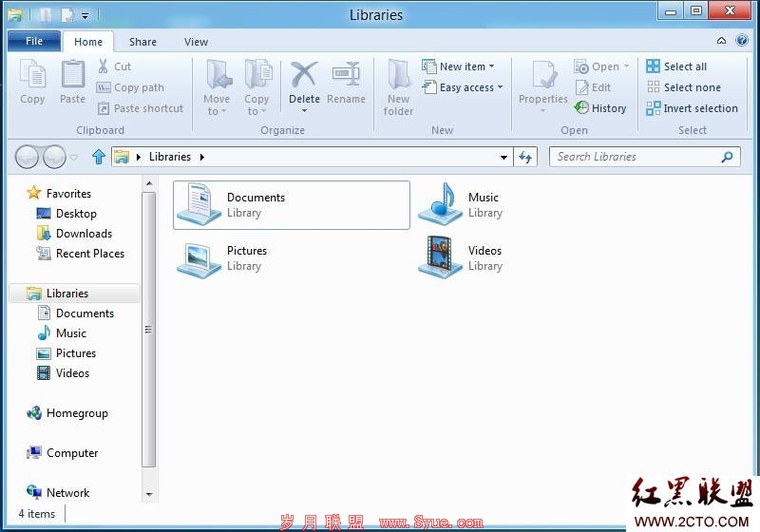Click the Search Libraries input field
This screenshot has height=532, width=760.
[645, 157]
